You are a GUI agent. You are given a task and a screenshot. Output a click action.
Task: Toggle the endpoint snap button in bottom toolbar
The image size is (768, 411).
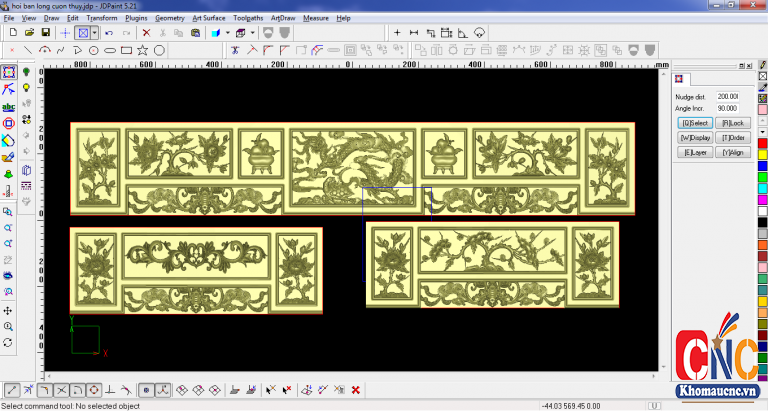pos(10,390)
